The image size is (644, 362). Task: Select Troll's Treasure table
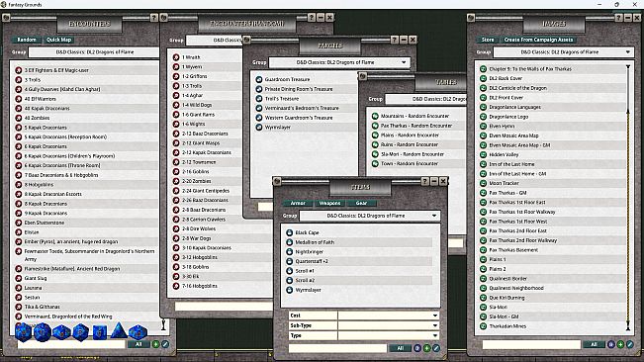pyautogui.click(x=282, y=99)
